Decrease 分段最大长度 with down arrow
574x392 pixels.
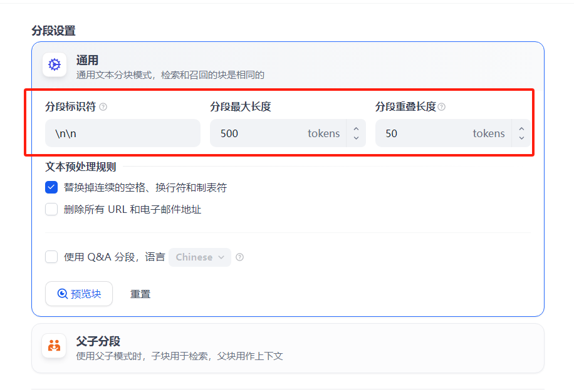pos(356,138)
